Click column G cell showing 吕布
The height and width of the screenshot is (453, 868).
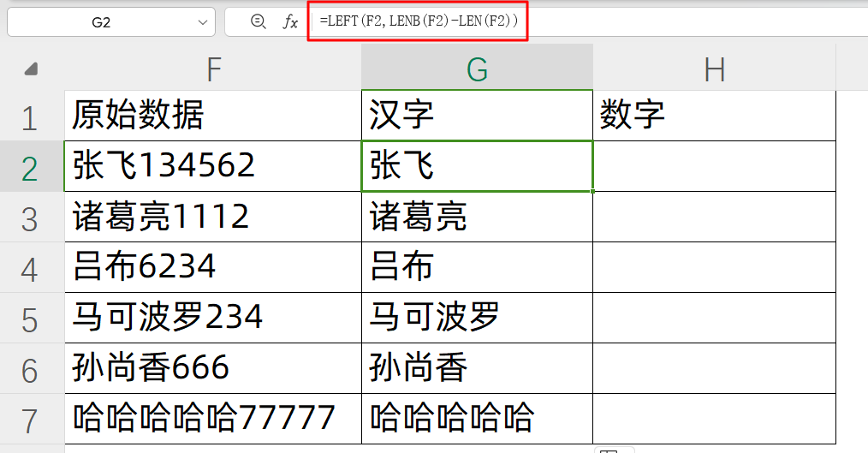[x=477, y=267]
